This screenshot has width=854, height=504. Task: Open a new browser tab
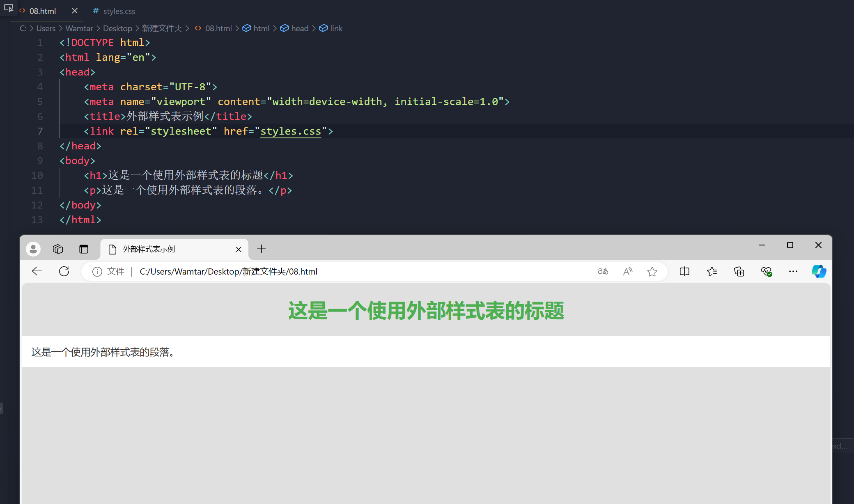(x=261, y=249)
